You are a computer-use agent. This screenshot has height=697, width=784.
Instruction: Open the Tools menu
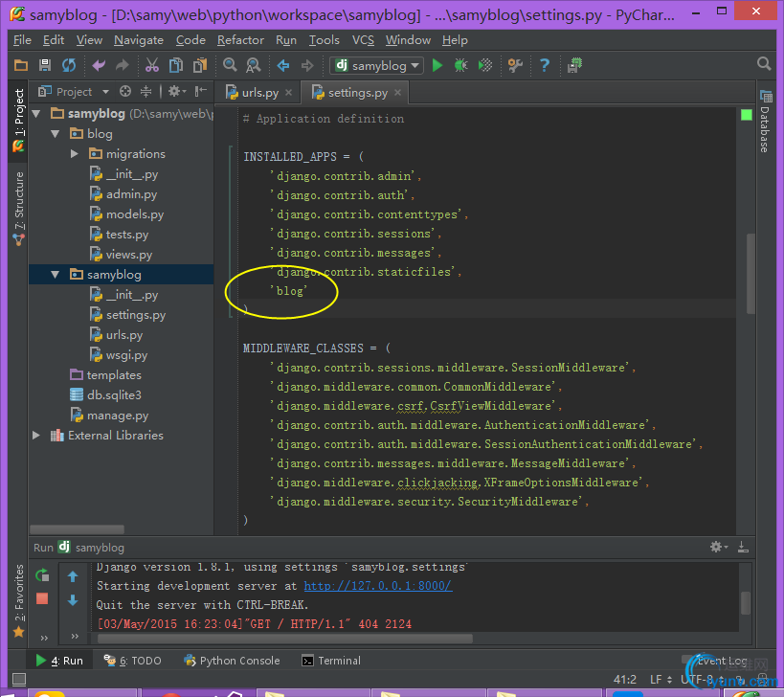coord(324,40)
